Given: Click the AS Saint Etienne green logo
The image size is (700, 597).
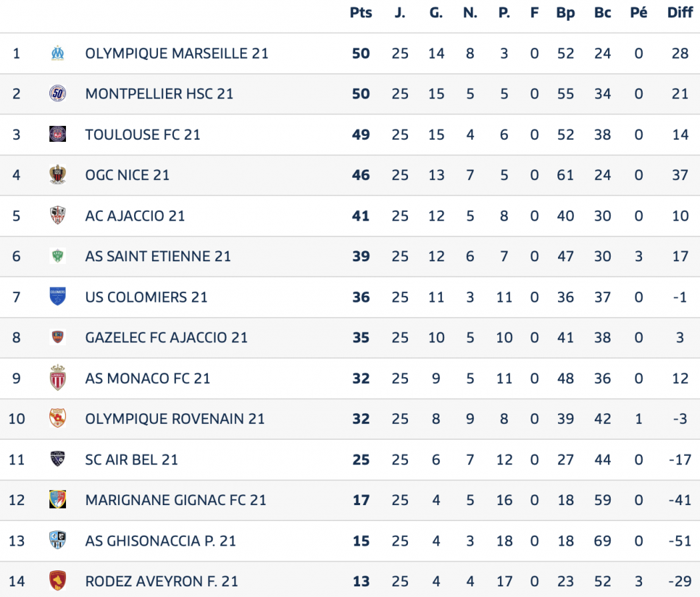Looking at the screenshot, I should pos(57,256).
